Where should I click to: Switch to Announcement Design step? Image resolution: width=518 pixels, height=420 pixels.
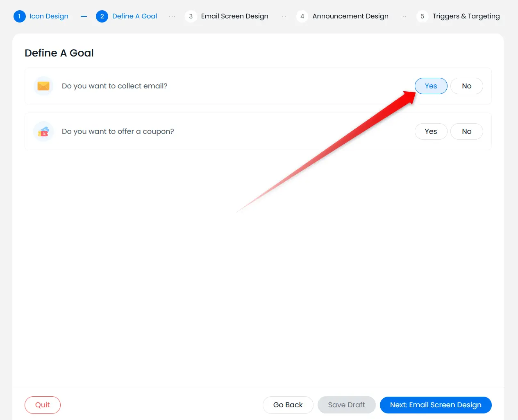click(x=350, y=16)
